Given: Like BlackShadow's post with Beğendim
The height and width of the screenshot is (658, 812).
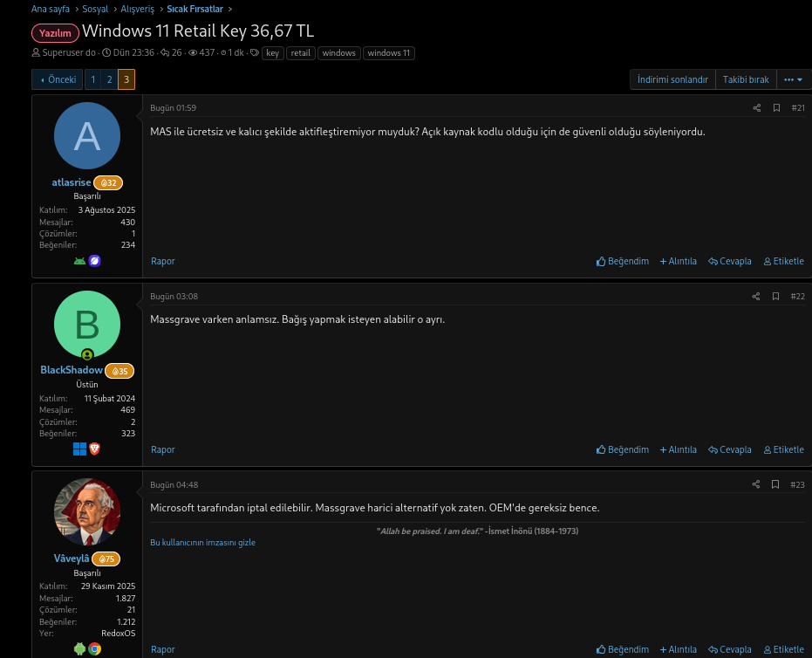Looking at the screenshot, I should pos(623,449).
